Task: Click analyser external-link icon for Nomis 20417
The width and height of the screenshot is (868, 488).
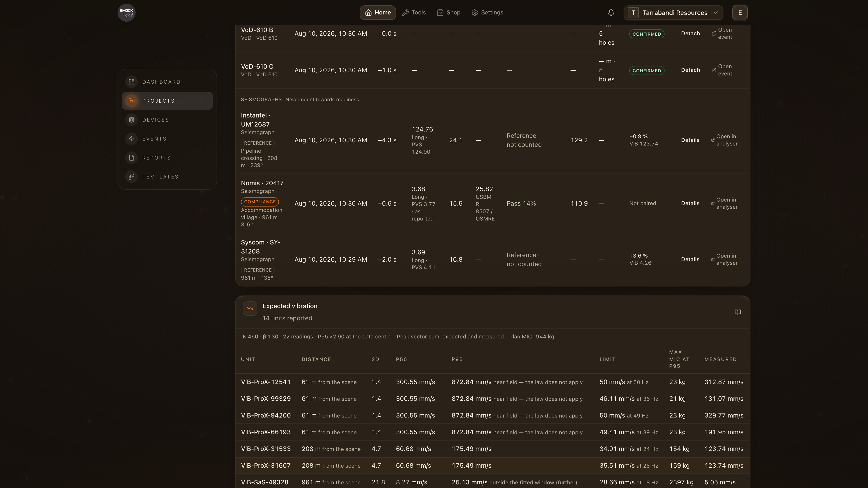Action: click(713, 203)
